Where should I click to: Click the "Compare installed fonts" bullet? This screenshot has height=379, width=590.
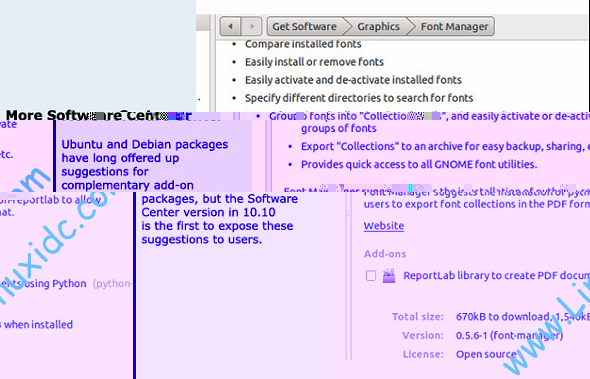[303, 44]
